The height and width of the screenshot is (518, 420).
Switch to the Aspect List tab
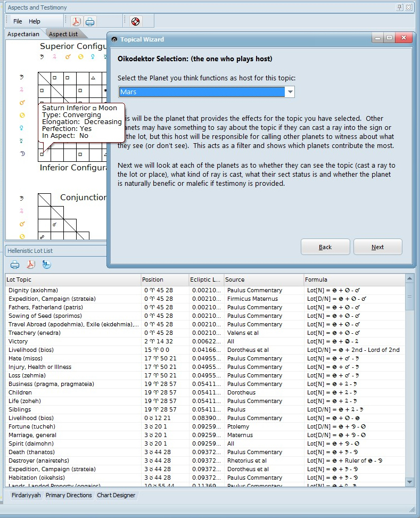63,34
